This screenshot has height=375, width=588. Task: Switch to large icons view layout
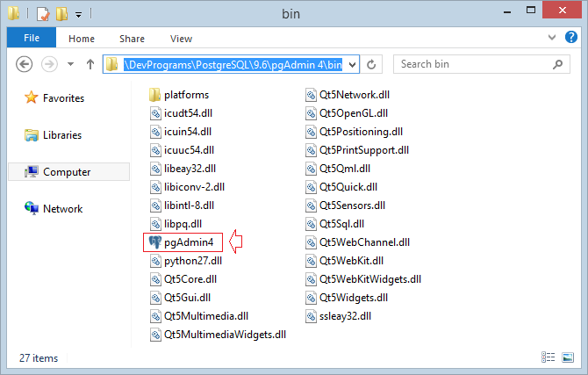click(568, 357)
